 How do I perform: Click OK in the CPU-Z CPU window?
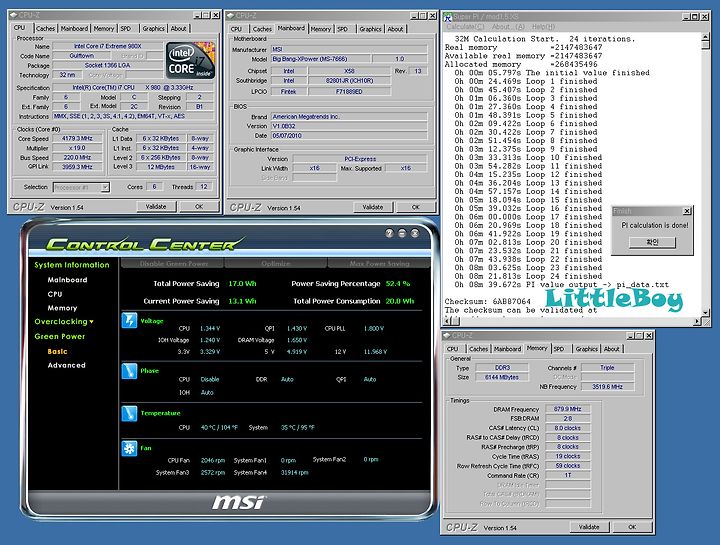pyautogui.click(x=199, y=207)
